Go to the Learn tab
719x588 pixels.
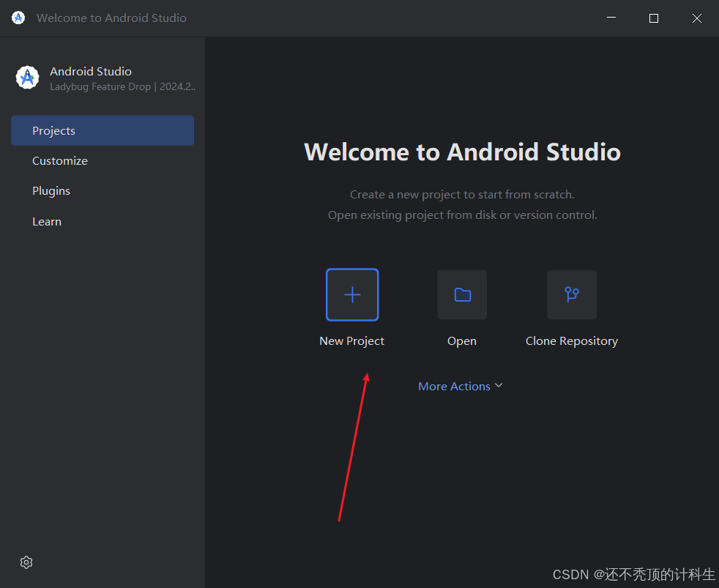(x=103, y=222)
